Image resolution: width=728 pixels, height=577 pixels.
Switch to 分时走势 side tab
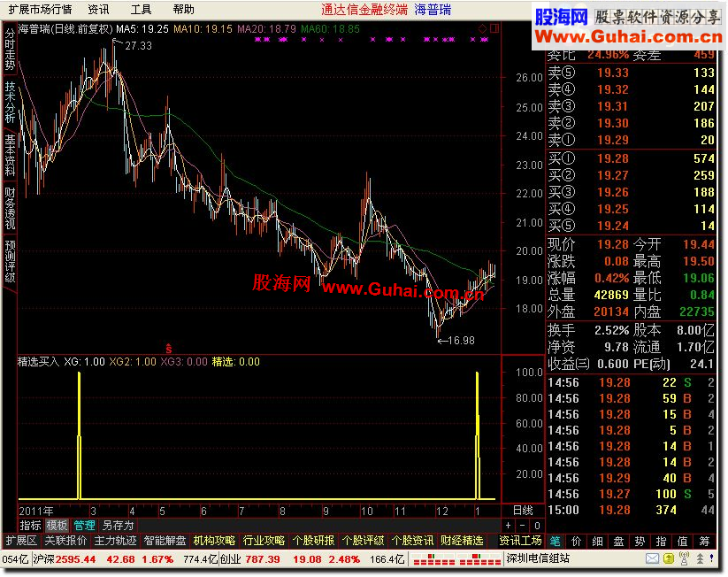click(x=10, y=50)
